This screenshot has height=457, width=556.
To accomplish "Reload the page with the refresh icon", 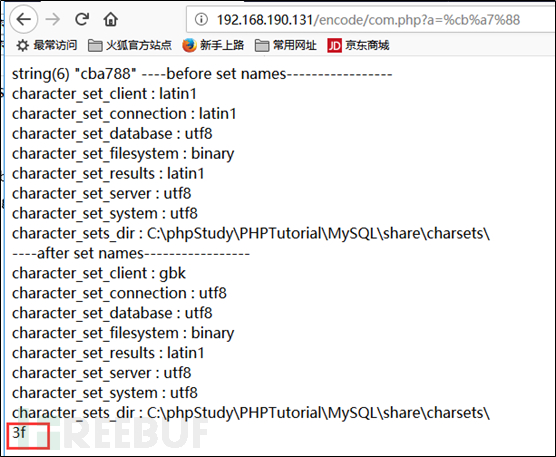I will tap(82, 19).
